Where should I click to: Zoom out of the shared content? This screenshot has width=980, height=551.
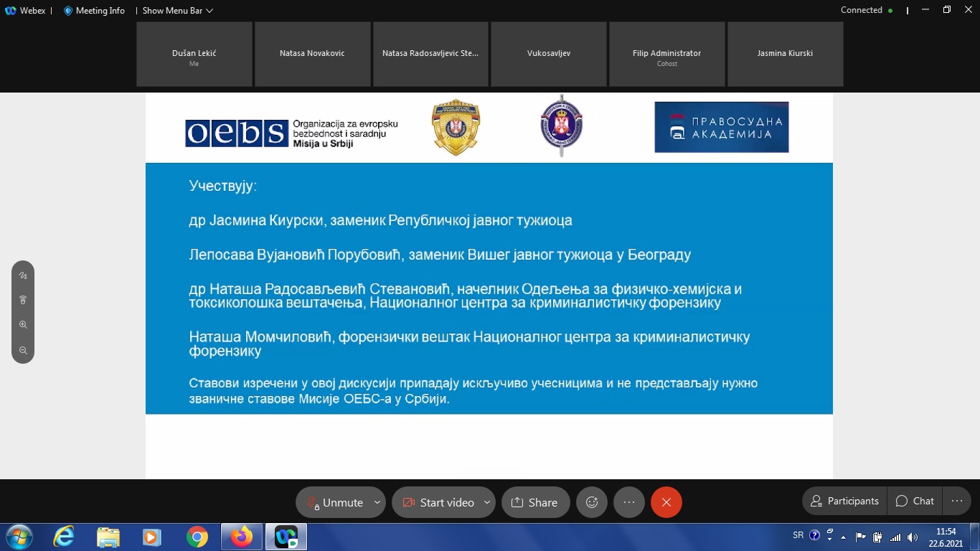tap(23, 350)
